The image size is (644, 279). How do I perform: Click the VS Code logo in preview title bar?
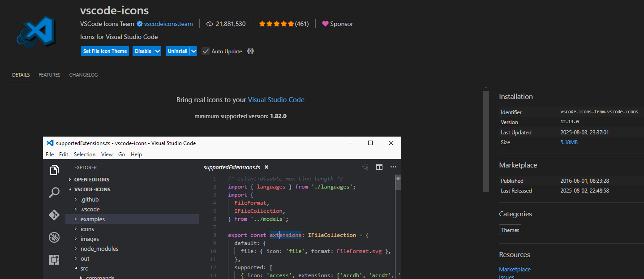point(50,143)
